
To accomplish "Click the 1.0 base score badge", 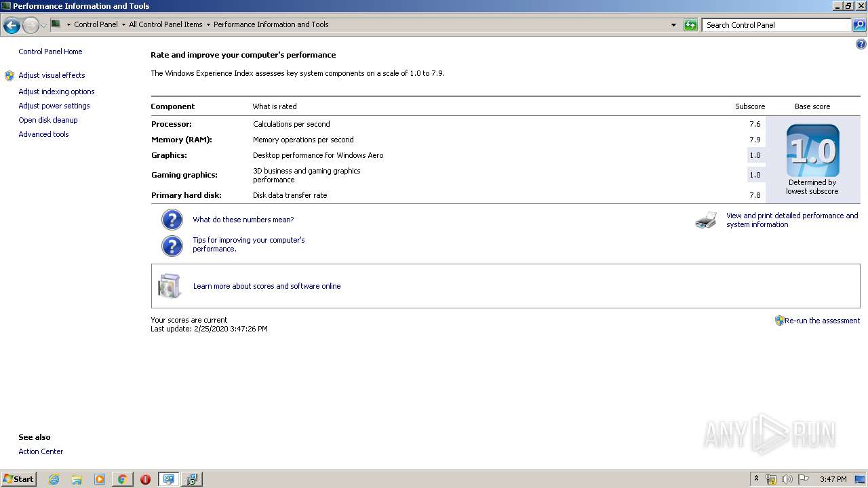I will pos(812,150).
